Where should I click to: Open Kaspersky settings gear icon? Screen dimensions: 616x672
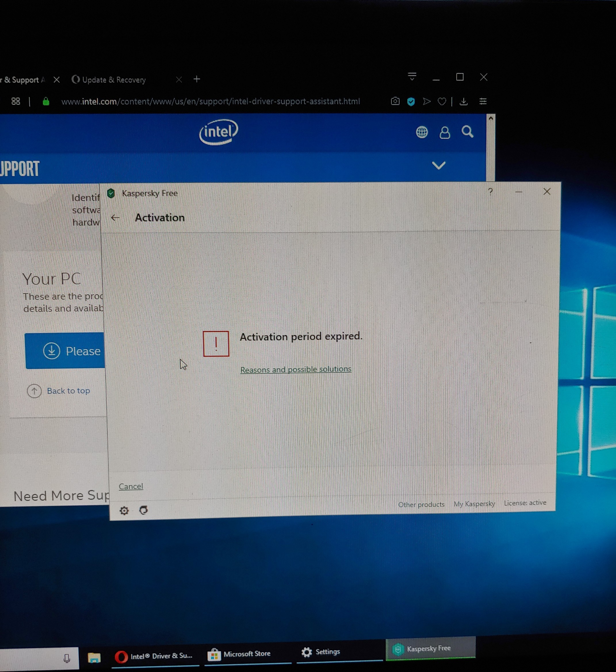(x=124, y=511)
